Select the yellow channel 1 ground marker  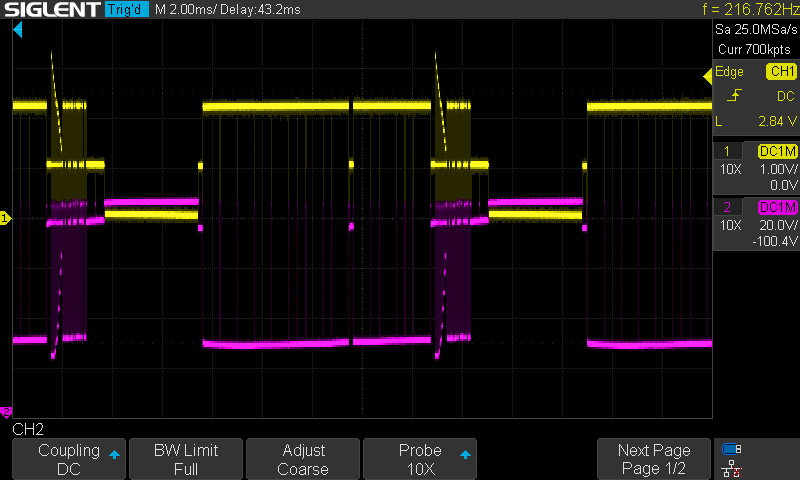[5, 218]
